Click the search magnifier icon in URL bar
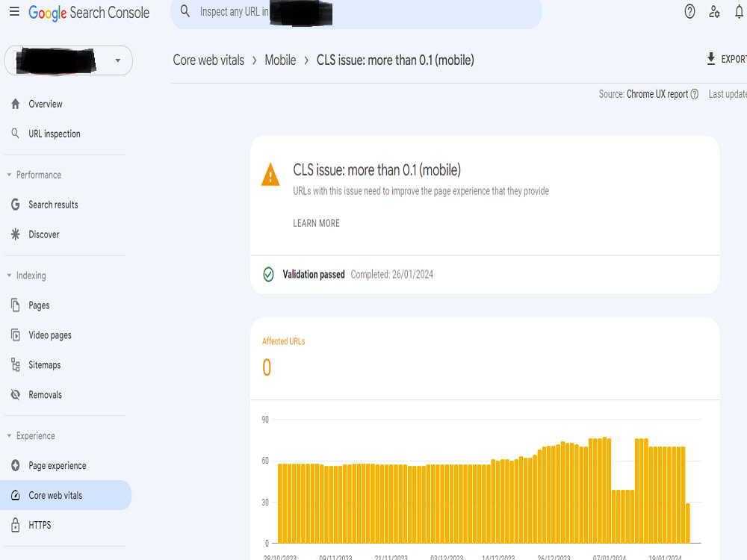 coord(185,11)
